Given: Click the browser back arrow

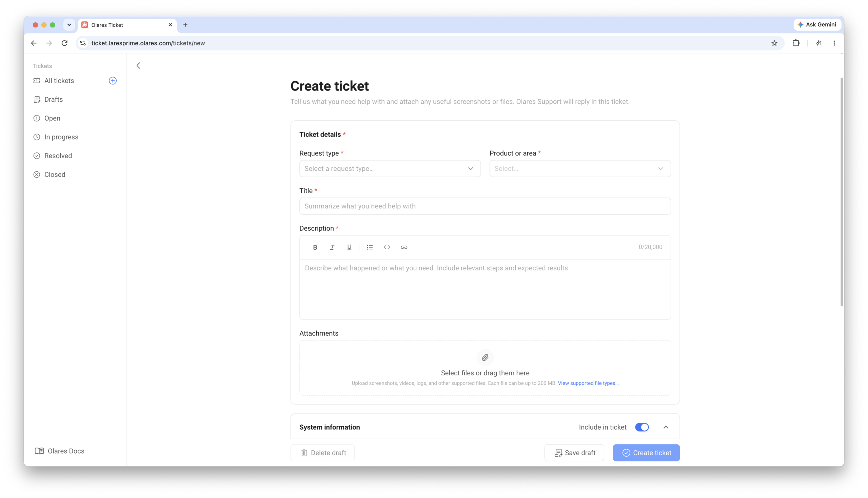Looking at the screenshot, I should click(x=34, y=43).
